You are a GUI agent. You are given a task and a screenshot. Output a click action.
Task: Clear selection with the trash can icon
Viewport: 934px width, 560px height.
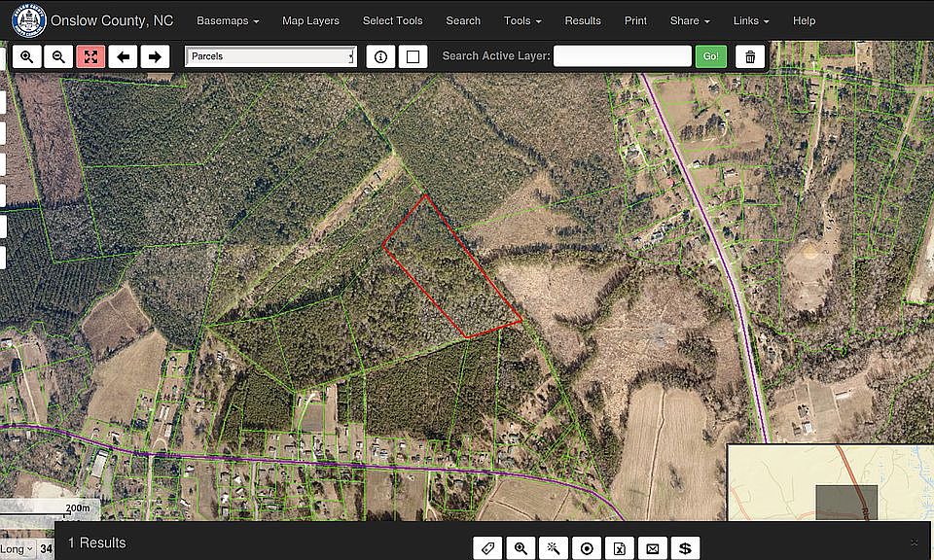(750, 56)
